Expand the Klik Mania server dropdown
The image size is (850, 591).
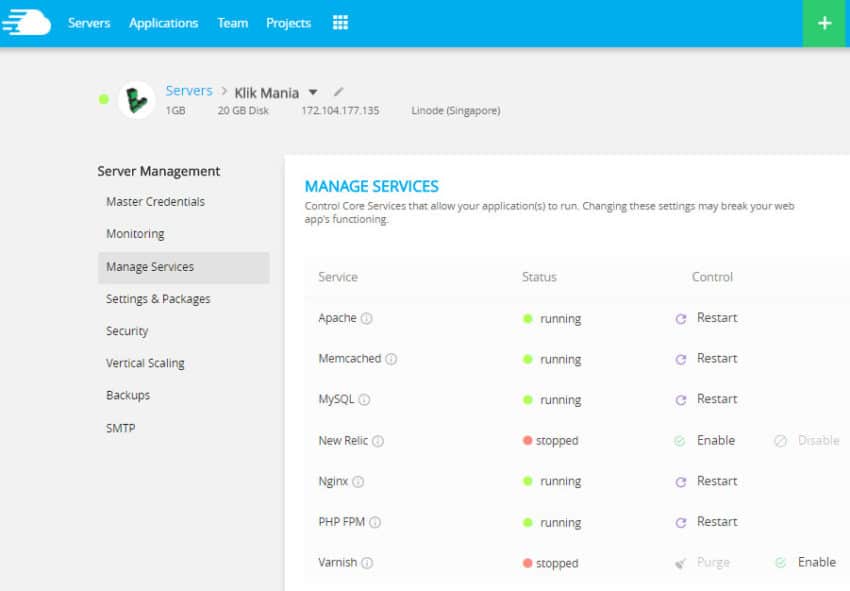coord(313,91)
